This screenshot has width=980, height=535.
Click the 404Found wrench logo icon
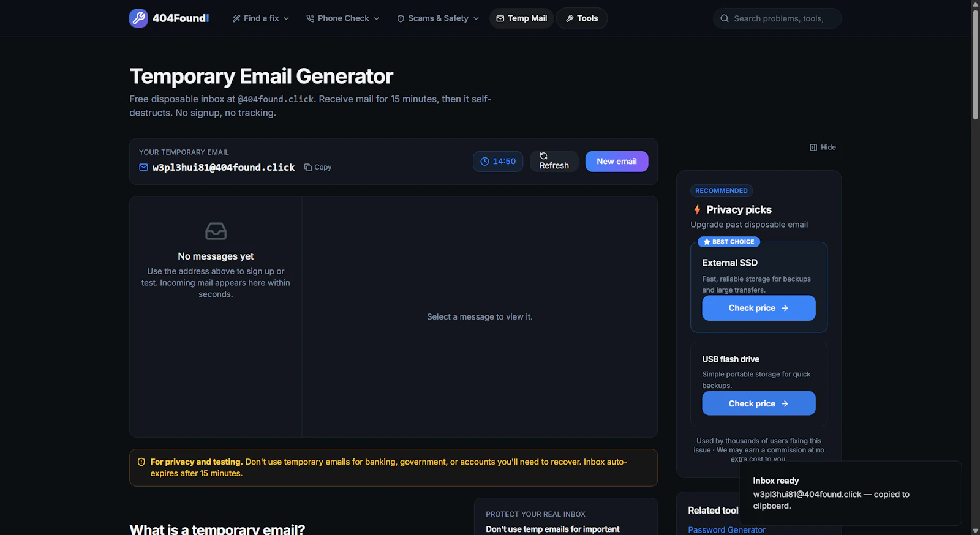point(138,18)
